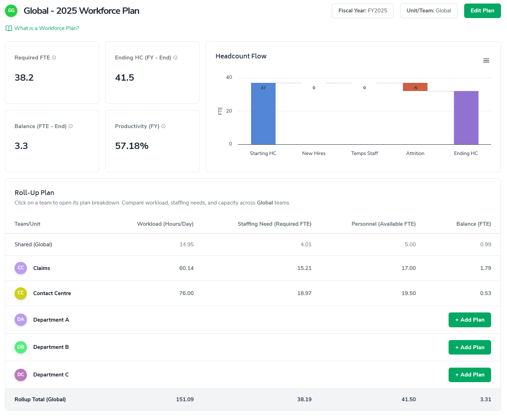Image resolution: width=507 pixels, height=420 pixels.
Task: Click the Department C avatar icon
Action: tap(21, 375)
